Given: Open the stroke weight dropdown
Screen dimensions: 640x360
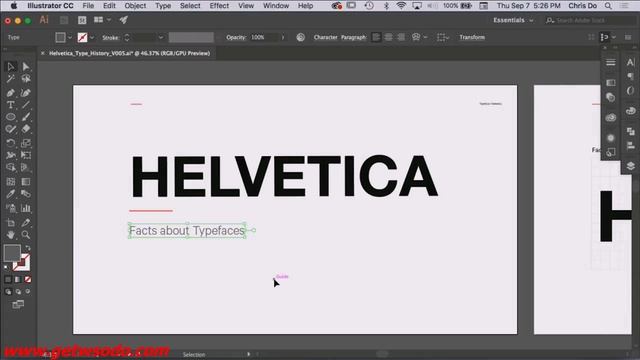Looking at the screenshot, I should pos(161,38).
